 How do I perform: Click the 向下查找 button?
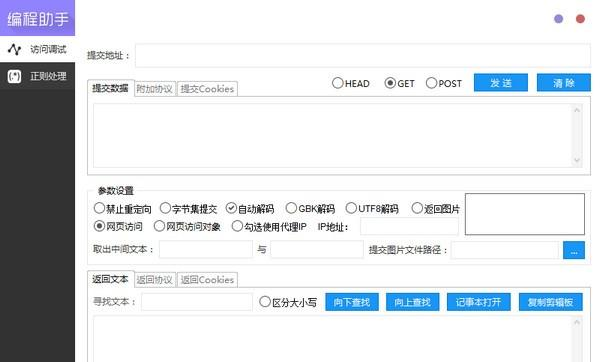[x=352, y=302]
